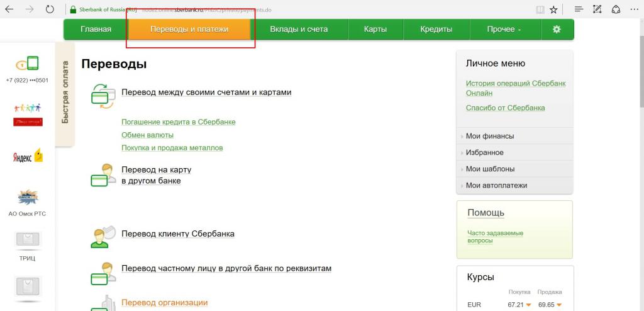Screen dimensions: 644x311
Task: Select the Переводы и платежи tab
Action: [x=189, y=29]
